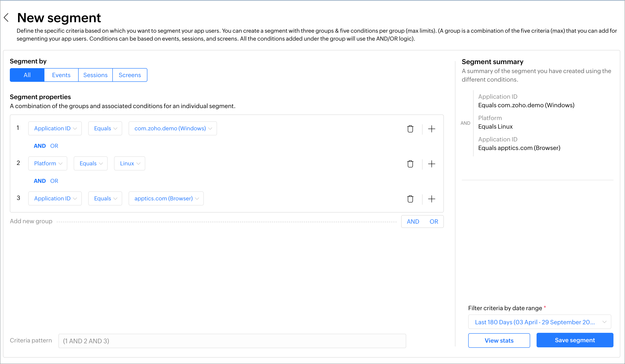Click the plus icon on condition row 3
Screen dimensions: 625x364
(431, 199)
